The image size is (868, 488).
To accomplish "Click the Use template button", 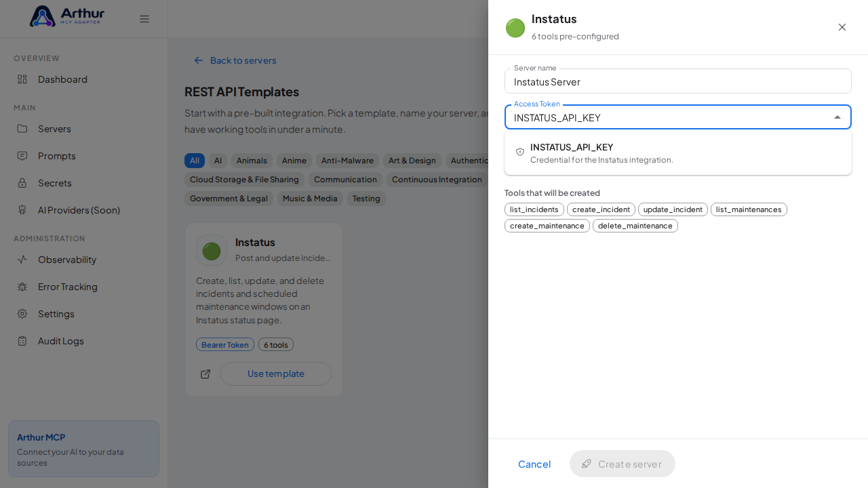I will tap(276, 373).
